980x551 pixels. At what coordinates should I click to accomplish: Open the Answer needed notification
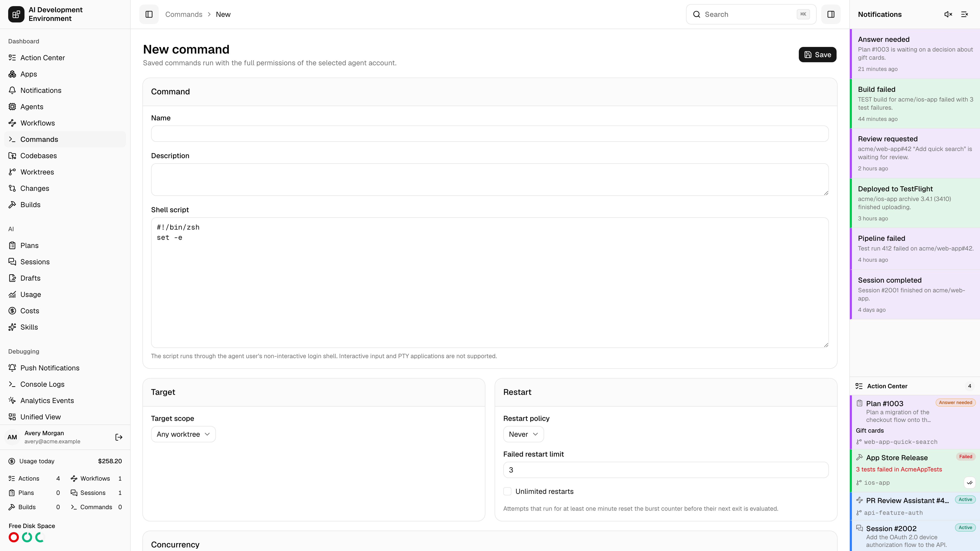coord(915,54)
